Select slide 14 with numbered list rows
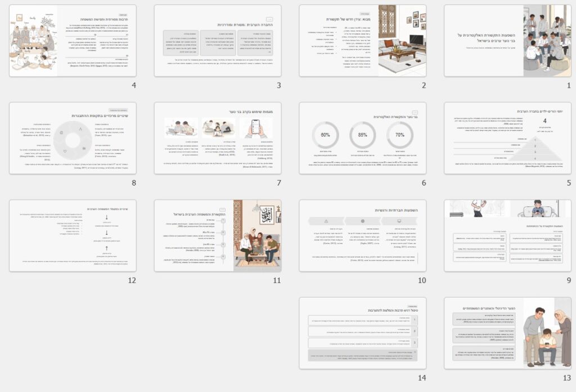 [362, 333]
